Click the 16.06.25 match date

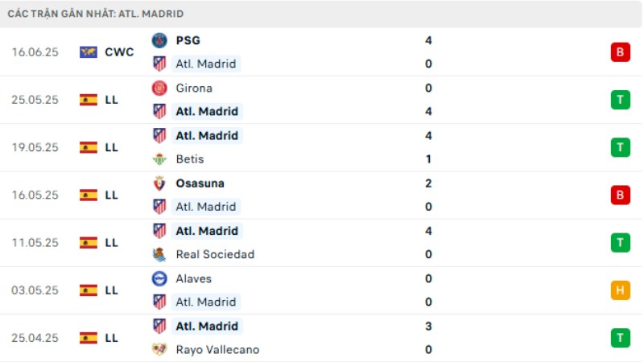coord(35,52)
